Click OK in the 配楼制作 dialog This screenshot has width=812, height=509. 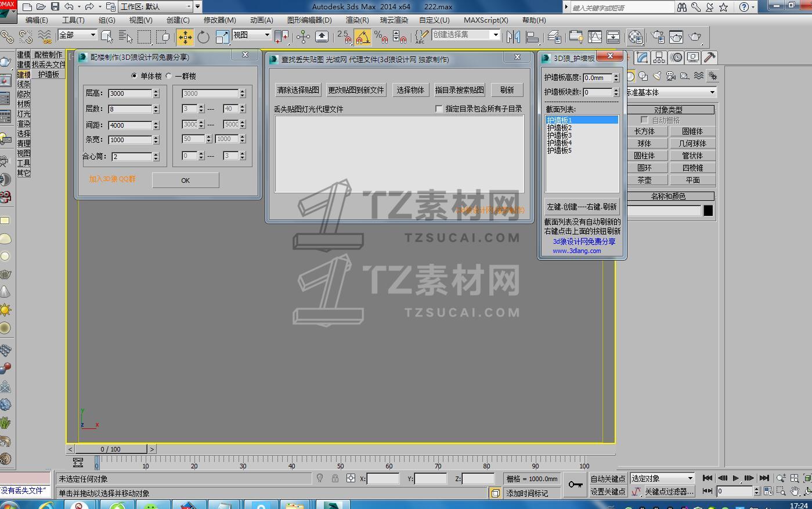point(186,180)
